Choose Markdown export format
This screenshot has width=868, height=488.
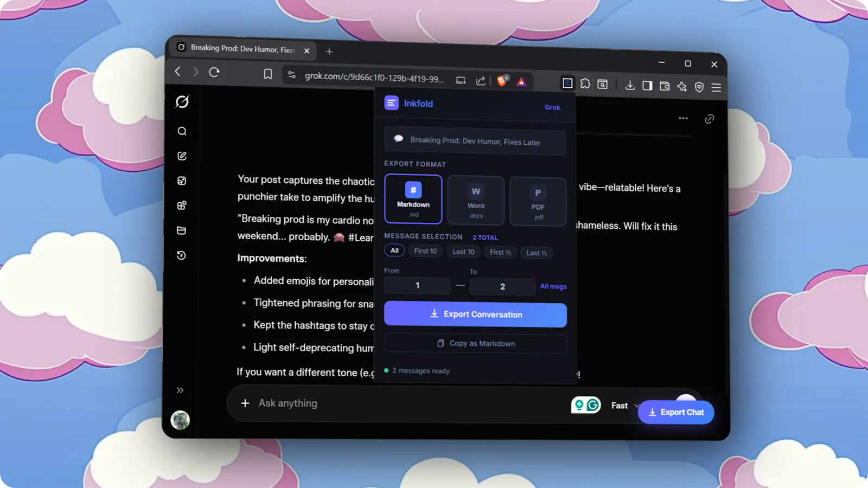(x=413, y=199)
